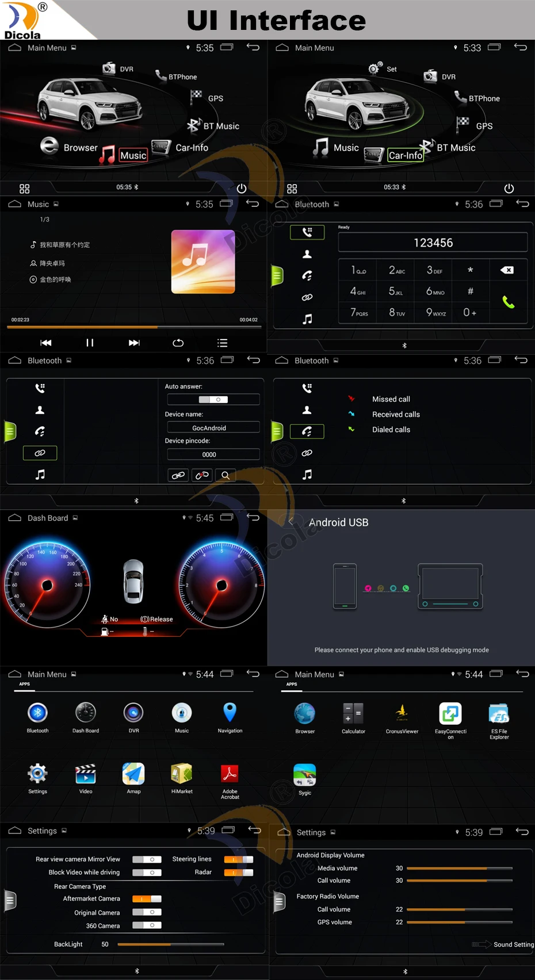Open contacts icon in the dialer screen sidebar
This screenshot has height=980, width=535.
(x=307, y=254)
